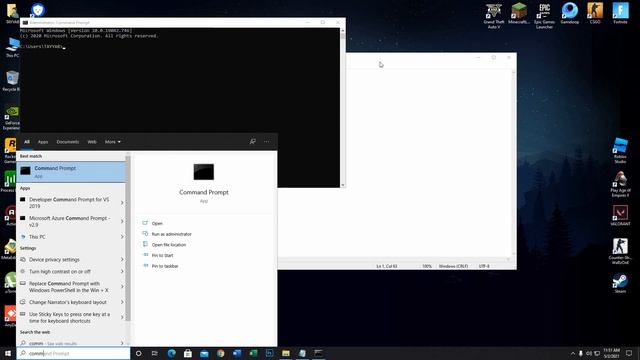
Task: Open CSGO desktop shortcut
Action: 595,13
